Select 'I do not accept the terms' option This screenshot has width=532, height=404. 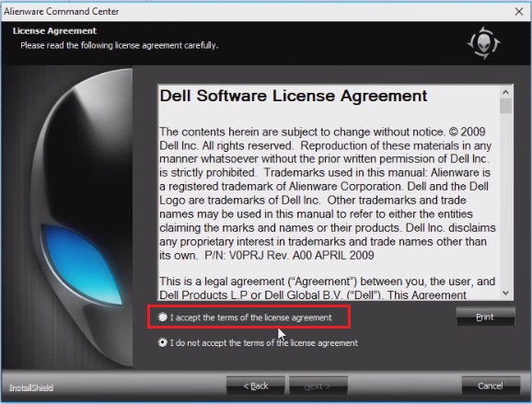pos(163,342)
